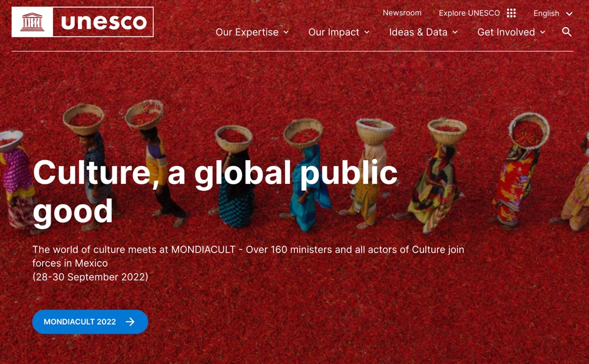The height and width of the screenshot is (364, 589).
Task: Expand the Our Impact chevron
Action: coord(367,32)
